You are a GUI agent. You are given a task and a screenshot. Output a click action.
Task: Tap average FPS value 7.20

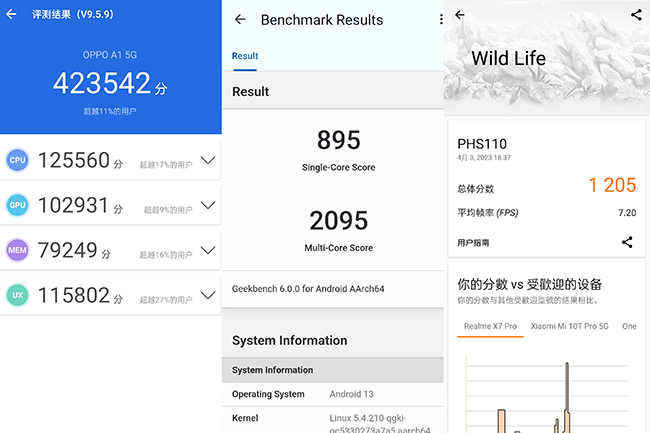tap(627, 213)
